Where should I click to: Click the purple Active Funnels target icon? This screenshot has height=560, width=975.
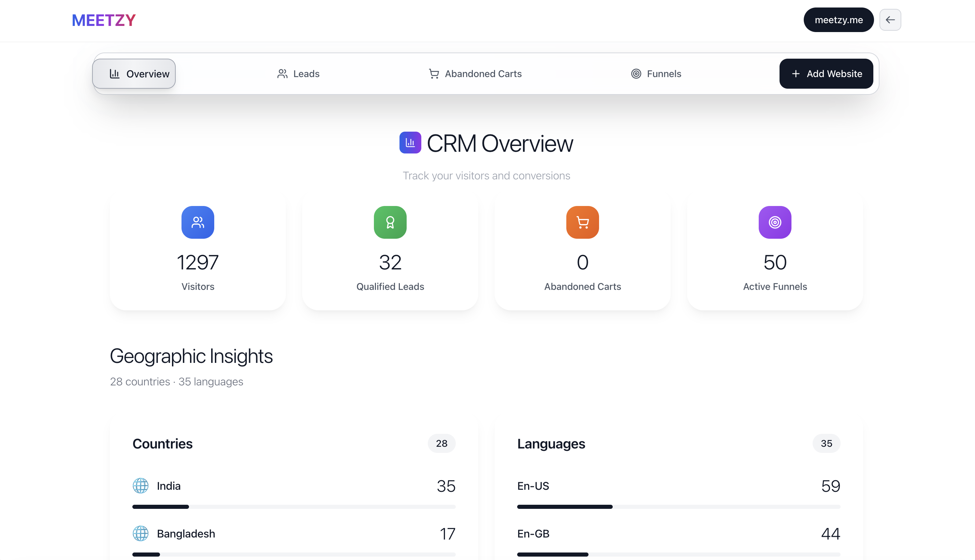(x=775, y=222)
